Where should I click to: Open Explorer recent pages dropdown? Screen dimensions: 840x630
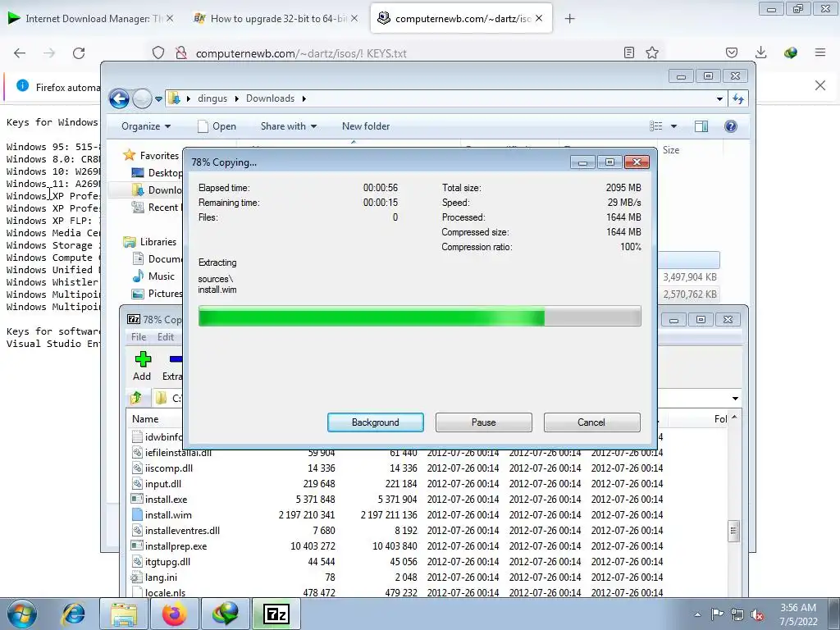[158, 99]
